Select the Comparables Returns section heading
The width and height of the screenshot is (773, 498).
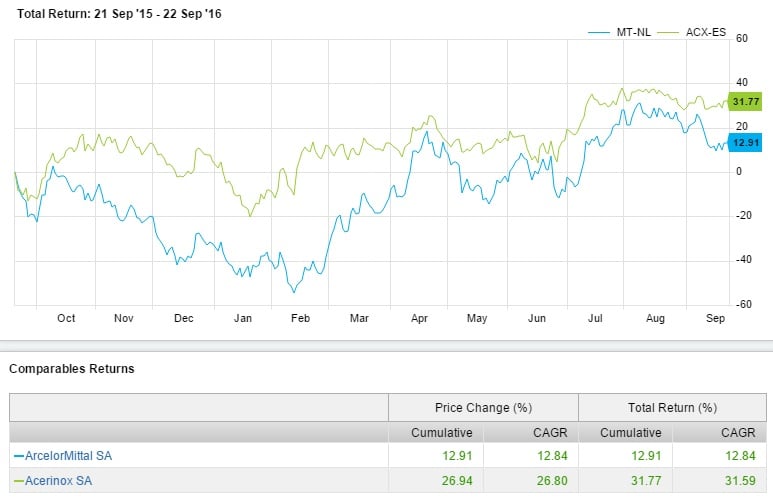coord(72,369)
